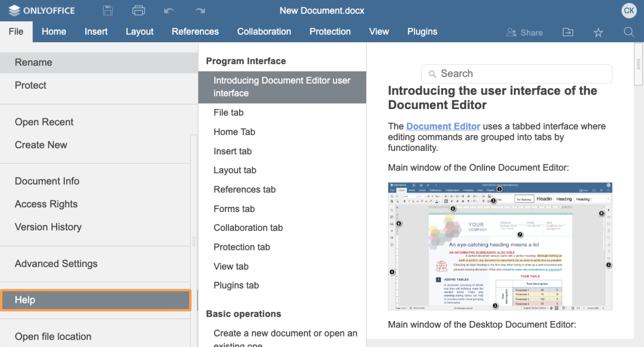The width and height of the screenshot is (644, 347).
Task: Click the Redo arrow icon
Action: coord(200,10)
